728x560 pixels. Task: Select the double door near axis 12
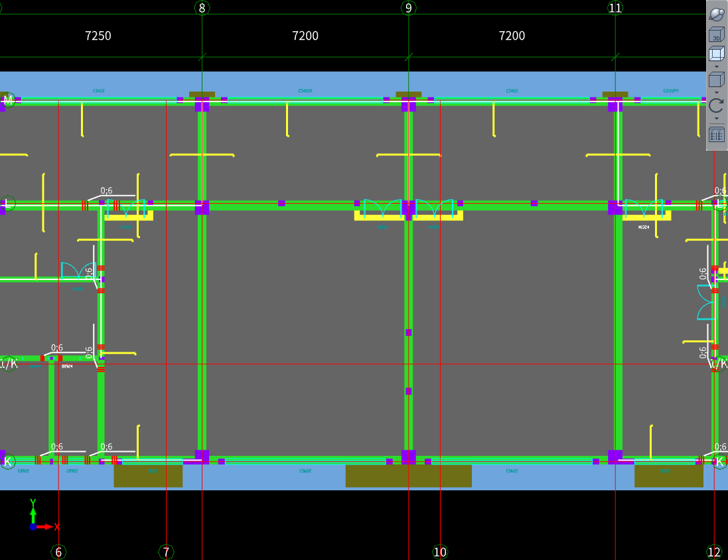pyautogui.click(x=707, y=303)
